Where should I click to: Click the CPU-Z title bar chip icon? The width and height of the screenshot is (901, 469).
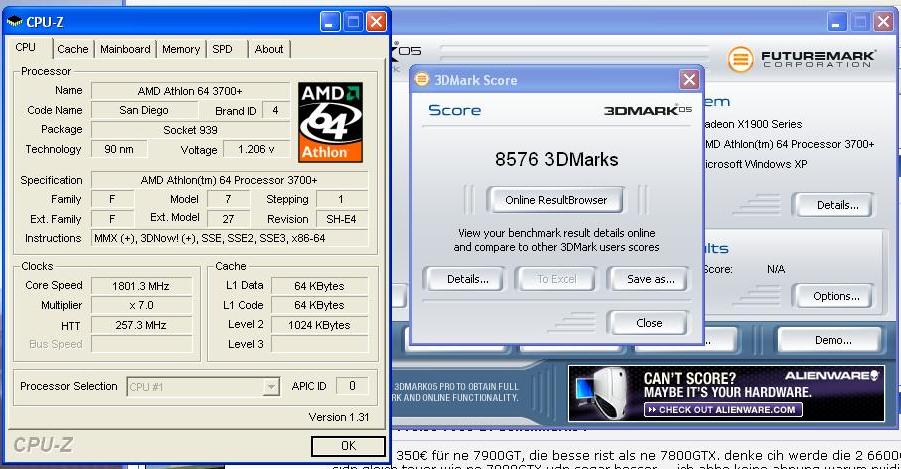coord(14,22)
